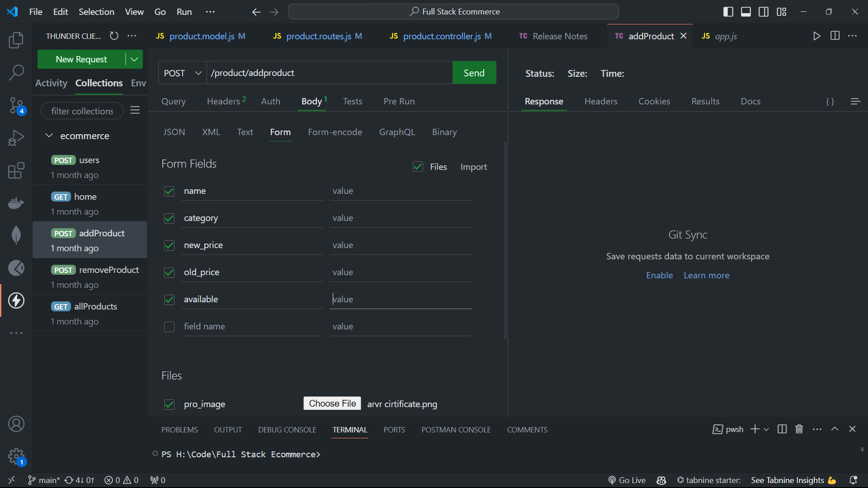Image resolution: width=868 pixels, height=488 pixels.
Task: Open Thunder Client sidebar more actions
Action: click(132, 36)
